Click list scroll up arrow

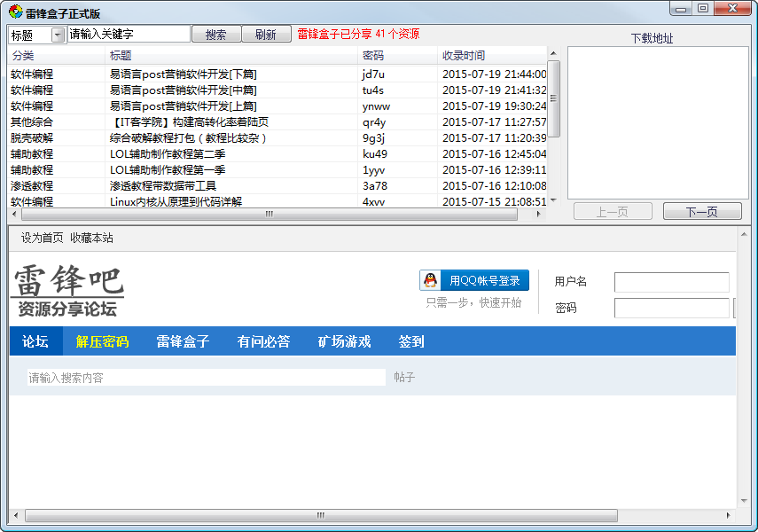click(x=553, y=53)
